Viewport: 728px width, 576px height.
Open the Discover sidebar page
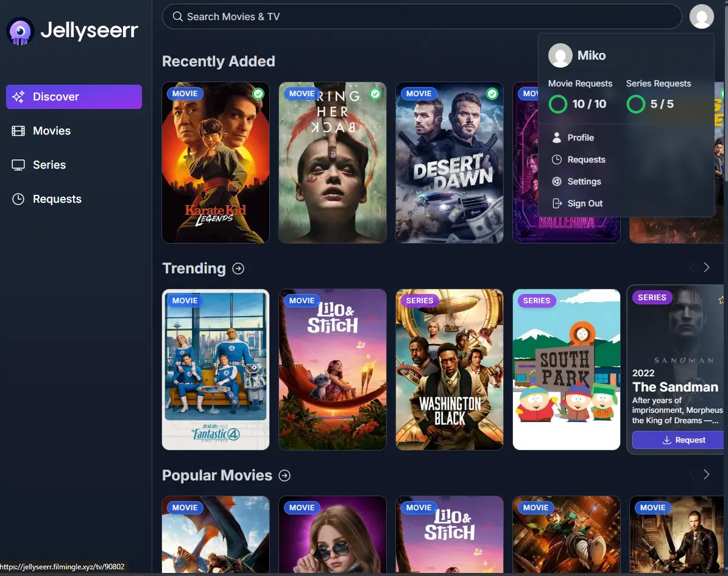click(x=74, y=97)
